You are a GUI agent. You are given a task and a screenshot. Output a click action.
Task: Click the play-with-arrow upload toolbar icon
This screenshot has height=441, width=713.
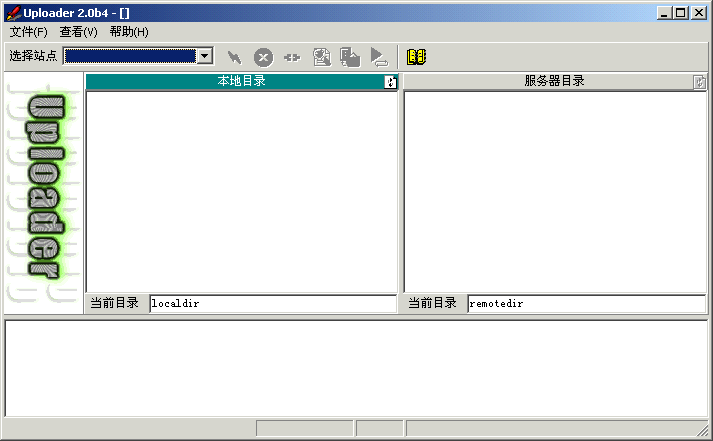tap(379, 57)
